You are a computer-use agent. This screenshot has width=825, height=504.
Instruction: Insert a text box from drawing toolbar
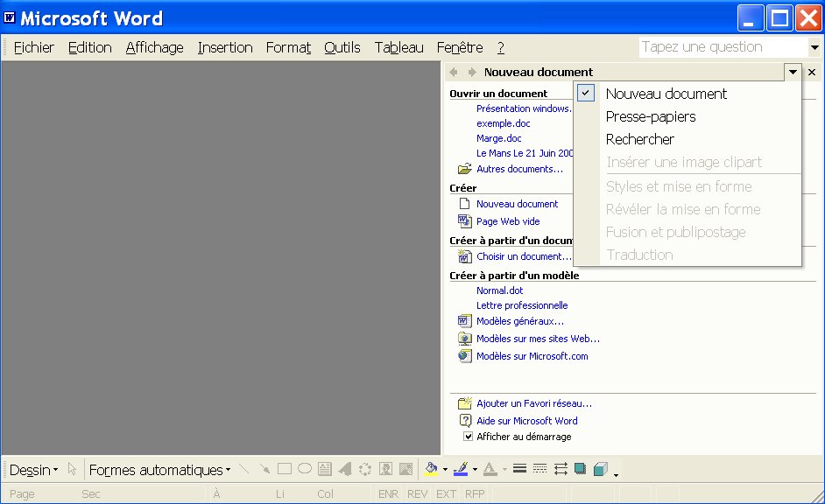(x=325, y=469)
